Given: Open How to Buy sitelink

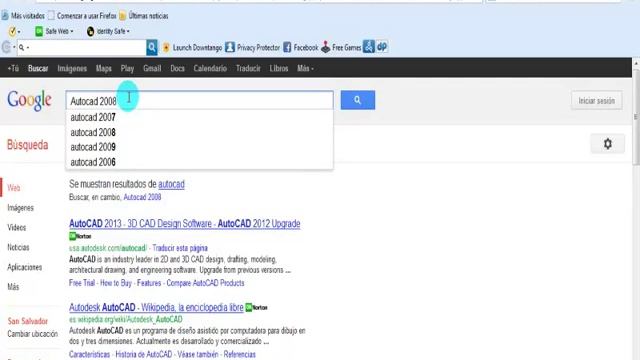Looking at the screenshot, I should 116,283.
